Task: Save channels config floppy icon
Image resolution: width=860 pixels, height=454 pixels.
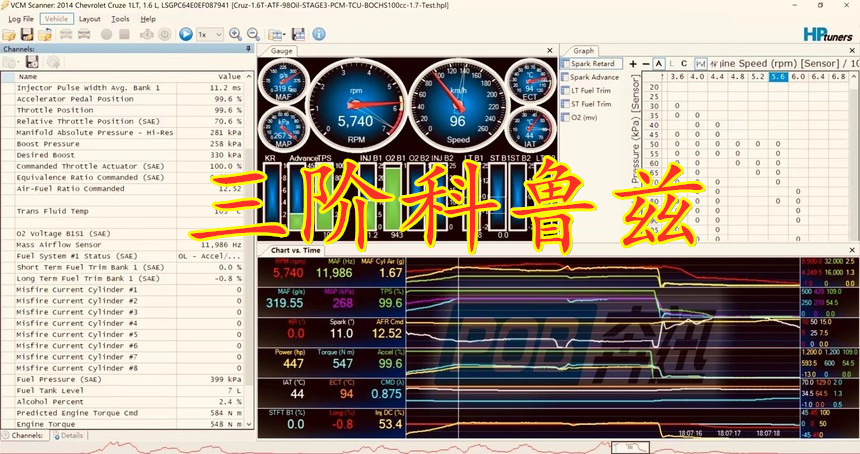Action: point(32,62)
